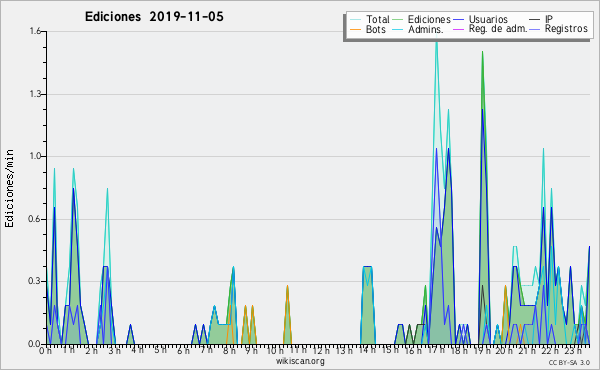Click the '17 h' x-axis label

(x=436, y=350)
